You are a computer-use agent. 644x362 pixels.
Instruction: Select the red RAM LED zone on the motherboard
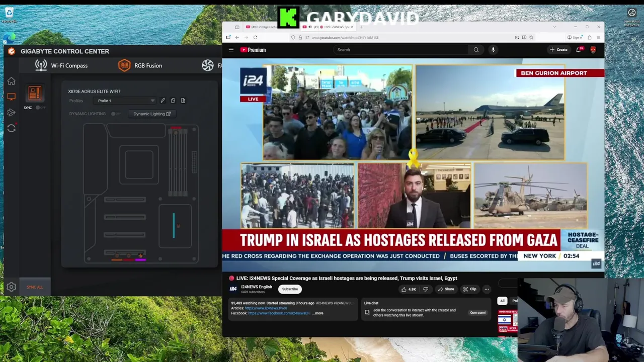point(176,128)
